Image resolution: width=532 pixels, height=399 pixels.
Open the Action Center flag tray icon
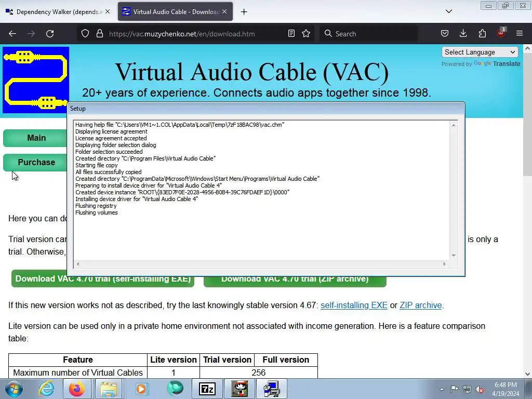pyautogui.click(x=454, y=389)
